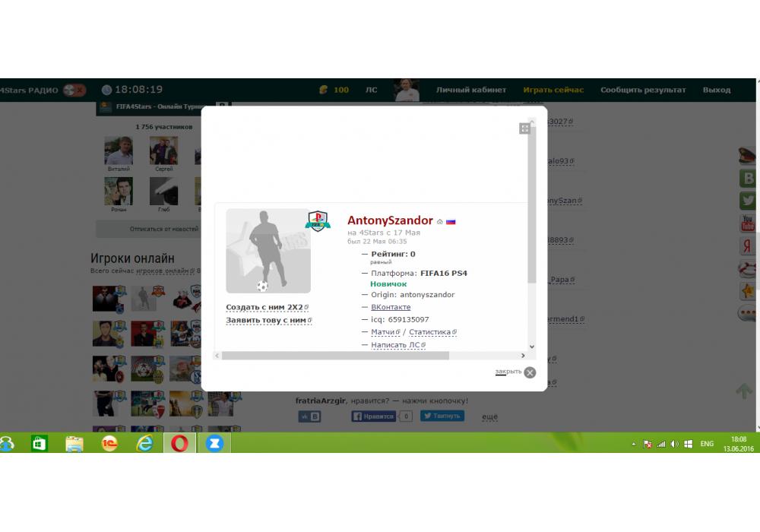Toggle the 4Stars Radio switch
This screenshot has height=532, width=760.
coord(74,90)
